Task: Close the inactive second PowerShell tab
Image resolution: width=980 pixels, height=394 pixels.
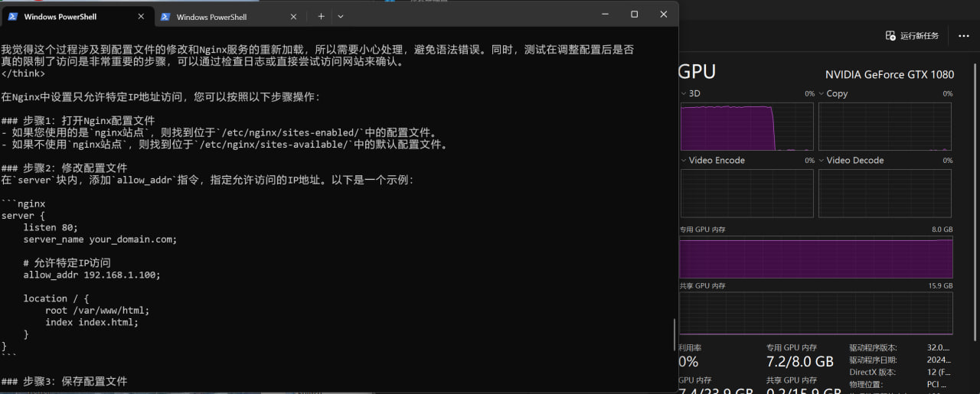Action: (x=293, y=16)
